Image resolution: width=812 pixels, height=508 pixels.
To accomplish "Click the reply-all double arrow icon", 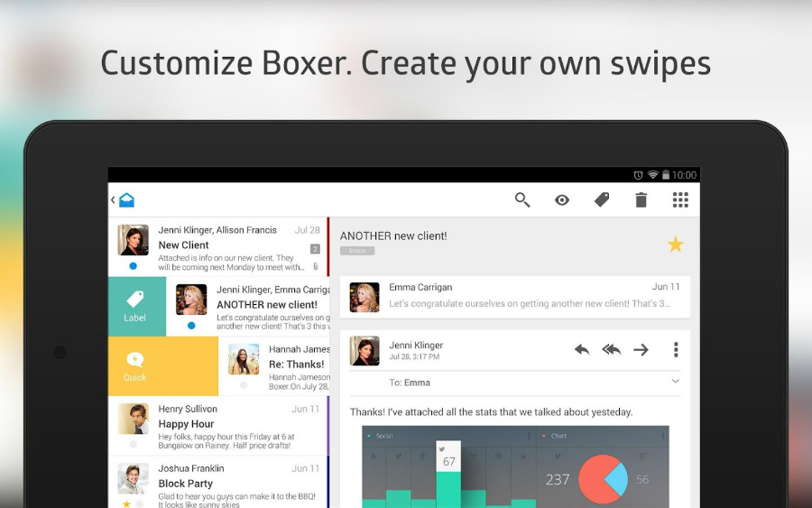I will [x=612, y=350].
